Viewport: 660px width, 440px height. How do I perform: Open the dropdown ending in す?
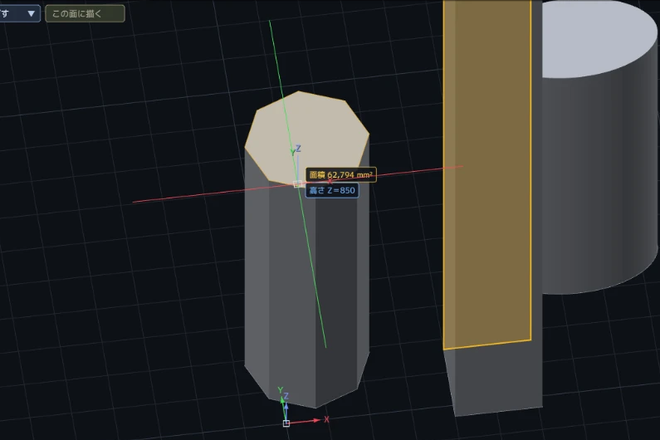(x=19, y=13)
